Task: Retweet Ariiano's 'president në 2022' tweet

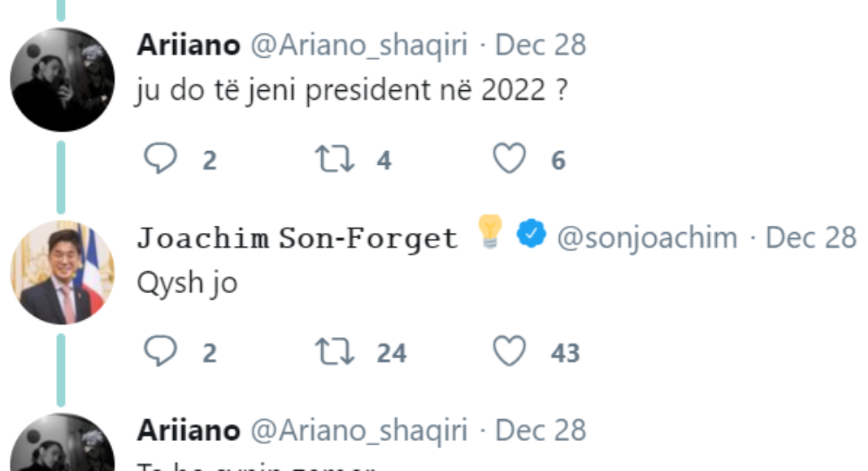Action: pos(334,159)
